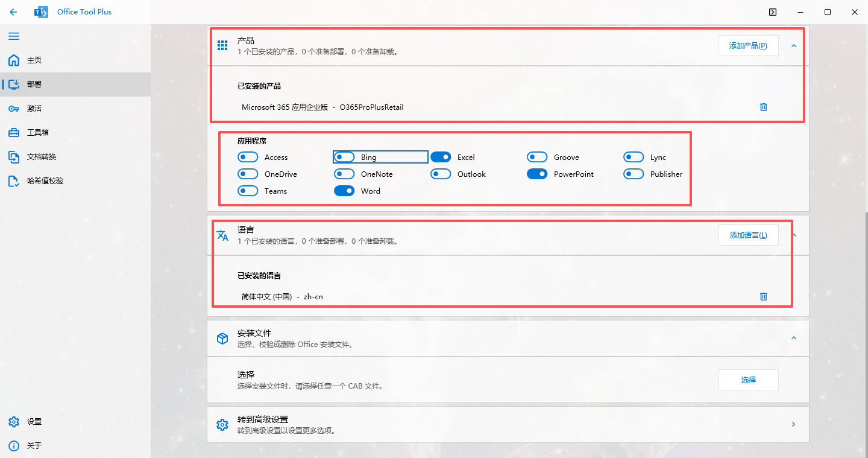Image resolution: width=868 pixels, height=458 pixels.
Task: Toggle the OneNote application switch
Action: 344,174
